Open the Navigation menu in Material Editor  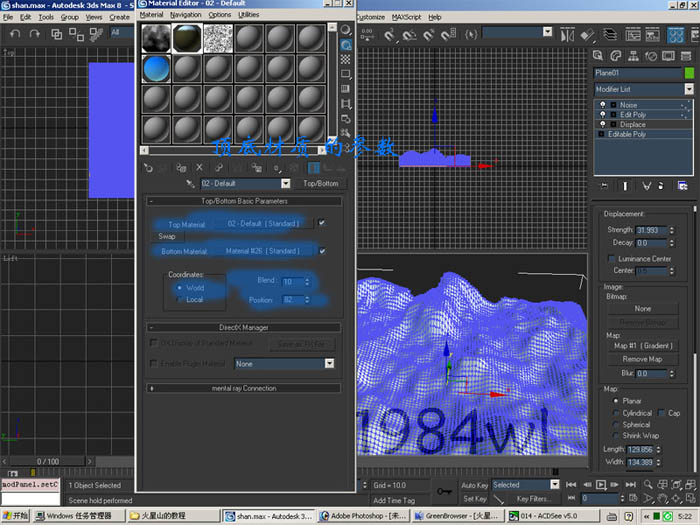pyautogui.click(x=186, y=15)
